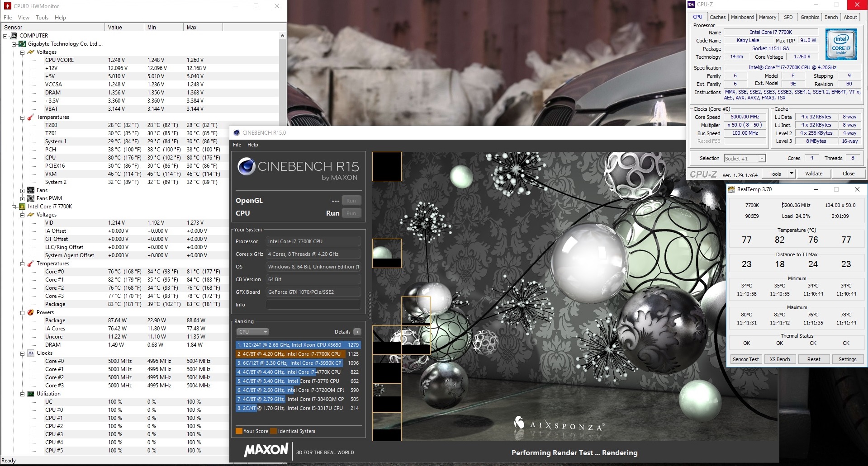The width and height of the screenshot is (868, 466).
Task: Click the Validate button in CPU-Z
Action: click(814, 174)
